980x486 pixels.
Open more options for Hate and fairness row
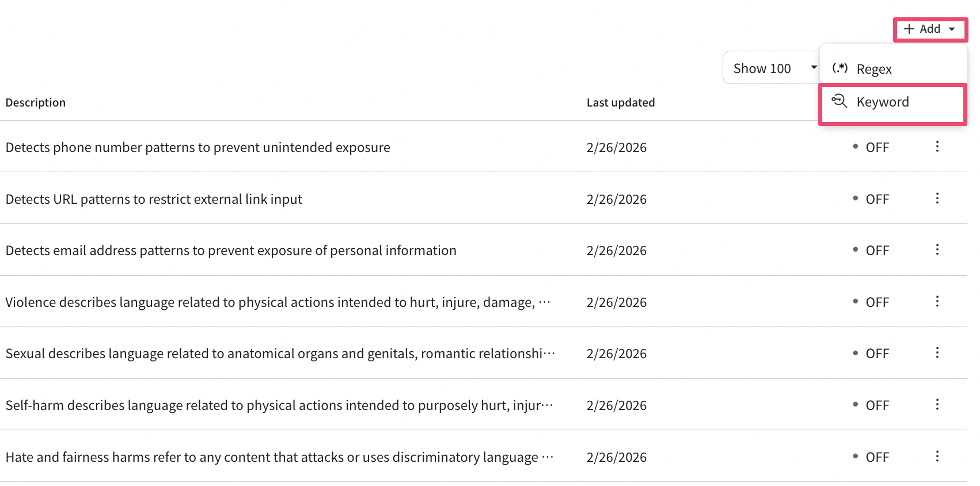tap(937, 457)
